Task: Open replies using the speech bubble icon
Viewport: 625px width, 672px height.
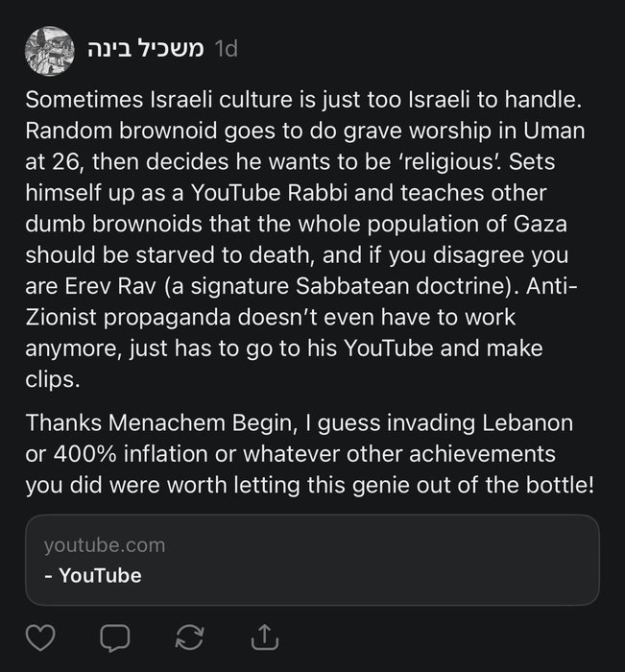Action: pyautogui.click(x=115, y=636)
